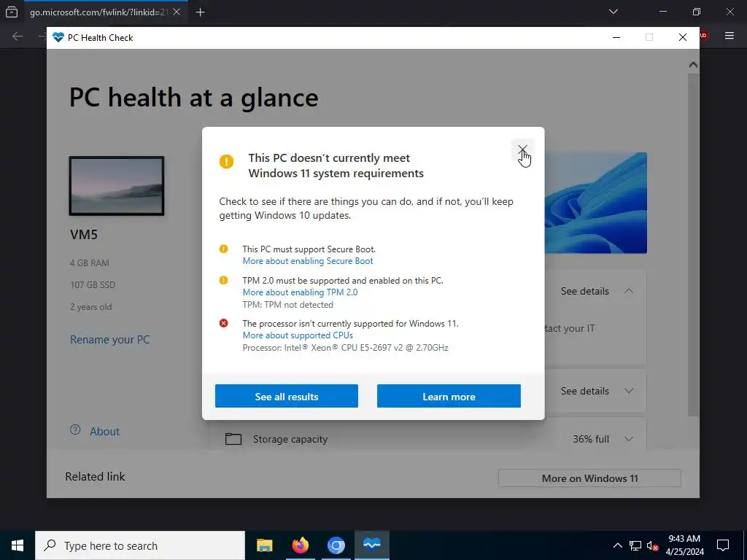Open the Chromium browser taskbar icon
Screen dimensions: 747x560
click(x=336, y=545)
